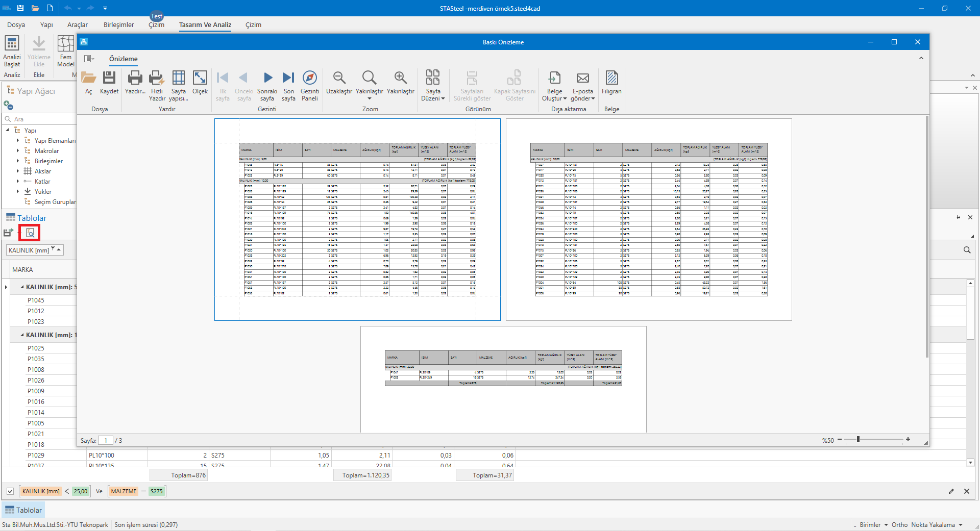This screenshot has height=531, width=980.
Task: Add a Filigran watermark
Action: pyautogui.click(x=611, y=83)
